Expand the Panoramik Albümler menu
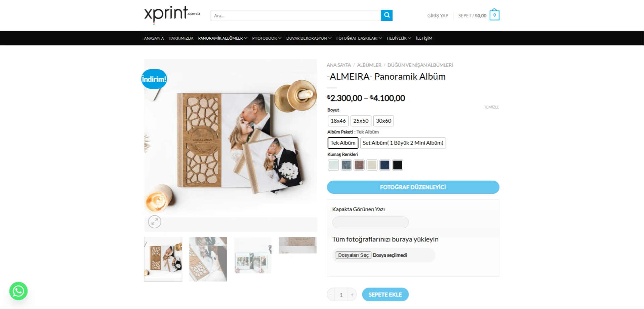The height and width of the screenshot is (309, 644). (222, 38)
